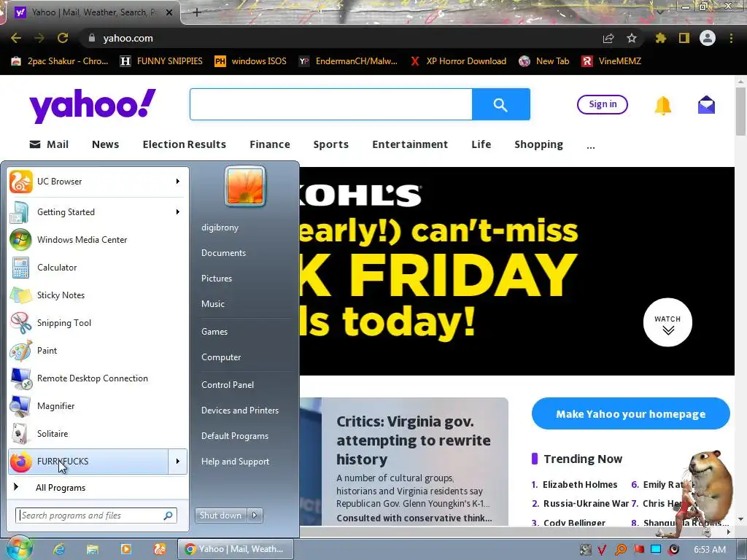Image resolution: width=747 pixels, height=560 pixels.
Task: Click UC Browser icon on taskbar
Action: point(160,549)
